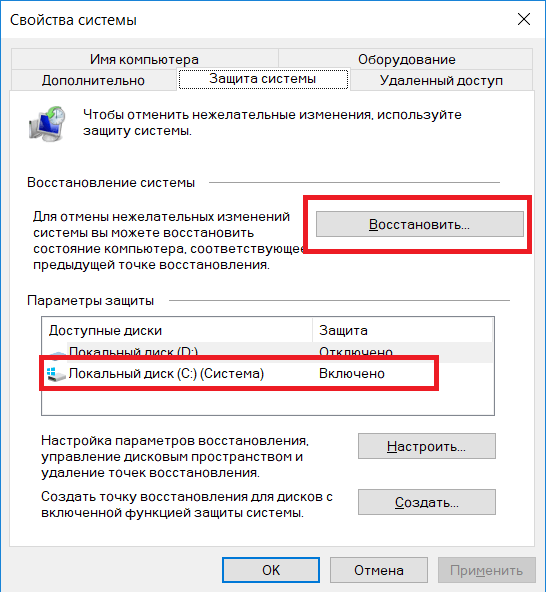This screenshot has width=548, height=592.
Task: Click the Защита column header
Action: coord(403,330)
